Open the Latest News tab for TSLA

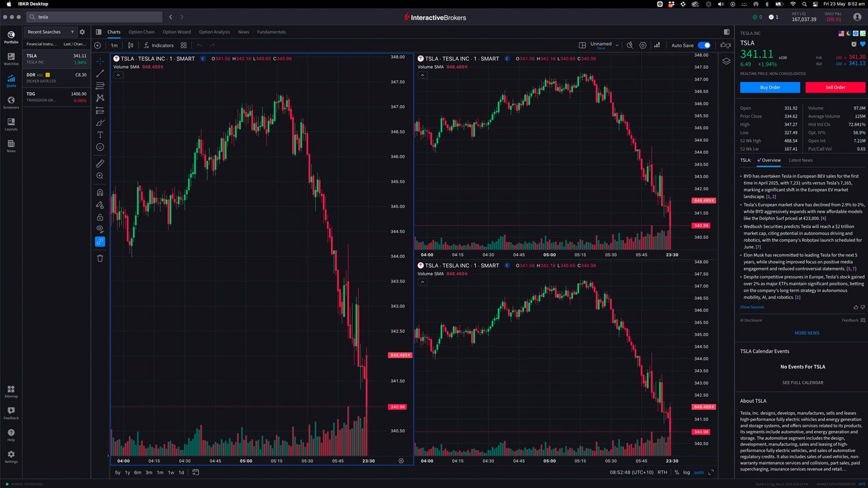click(800, 160)
